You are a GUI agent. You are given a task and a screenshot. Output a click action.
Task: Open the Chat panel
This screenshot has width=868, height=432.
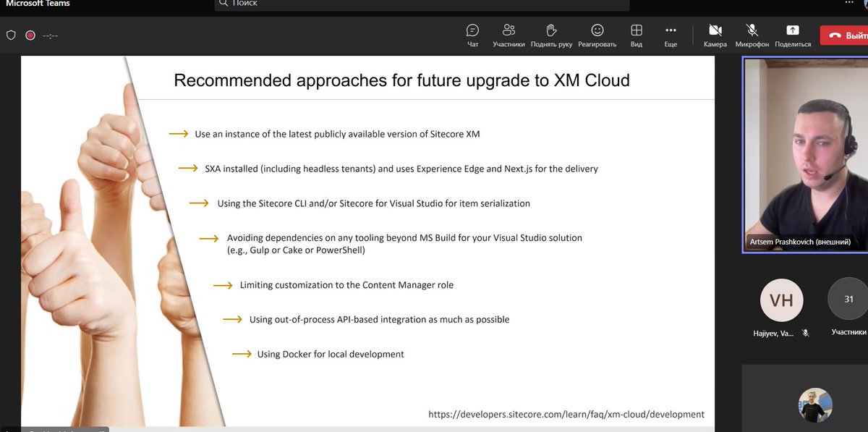coord(472,35)
